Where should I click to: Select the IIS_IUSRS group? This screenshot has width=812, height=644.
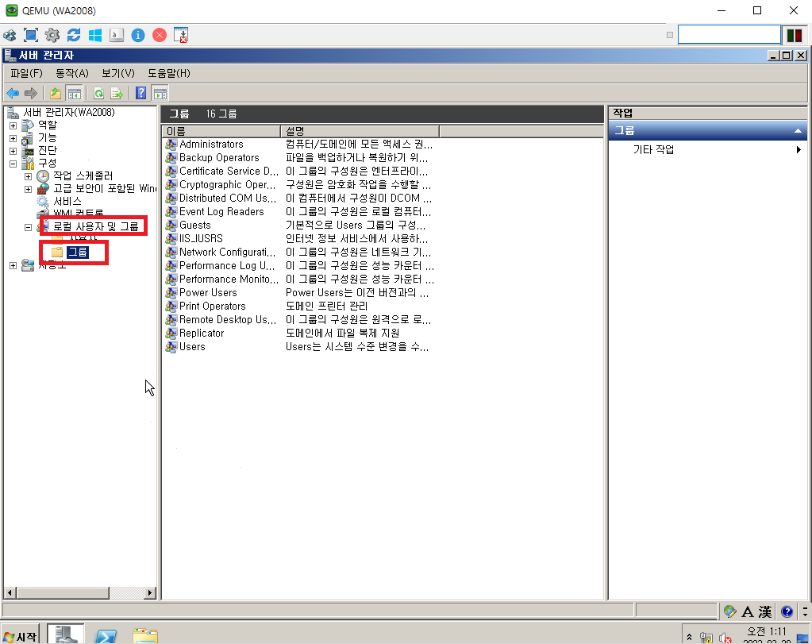tap(201, 238)
